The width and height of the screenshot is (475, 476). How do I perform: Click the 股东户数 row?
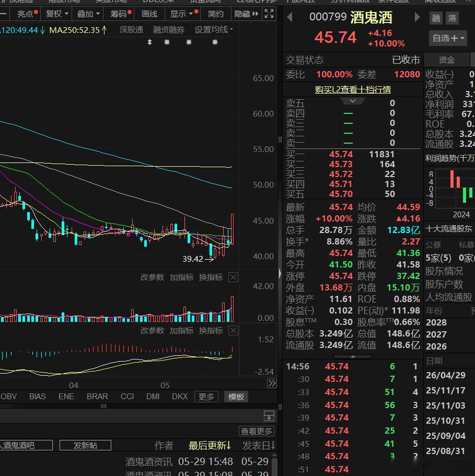click(x=444, y=284)
